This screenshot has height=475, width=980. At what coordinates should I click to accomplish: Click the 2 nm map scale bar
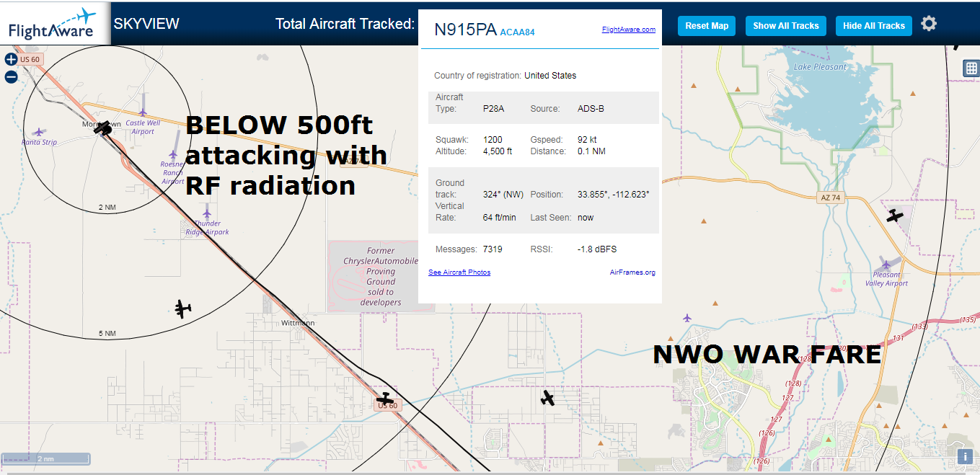pyautogui.click(x=46, y=458)
